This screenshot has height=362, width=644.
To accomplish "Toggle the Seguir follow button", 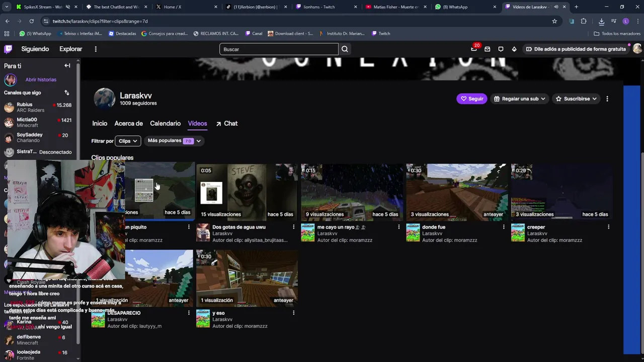I will point(472,99).
